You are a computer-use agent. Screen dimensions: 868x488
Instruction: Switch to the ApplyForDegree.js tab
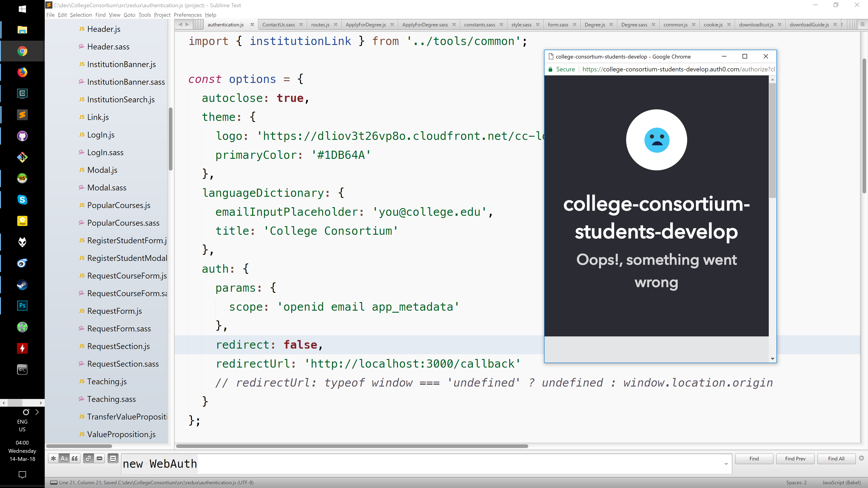click(366, 25)
